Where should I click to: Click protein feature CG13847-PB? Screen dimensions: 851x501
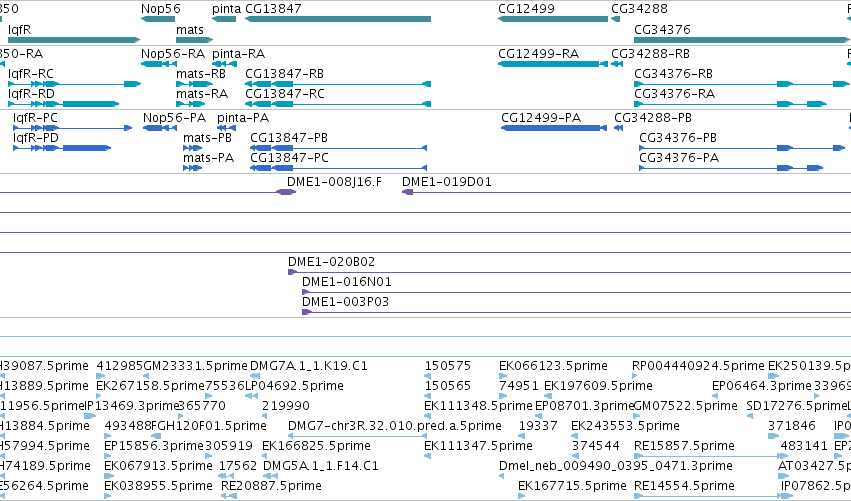(x=339, y=148)
